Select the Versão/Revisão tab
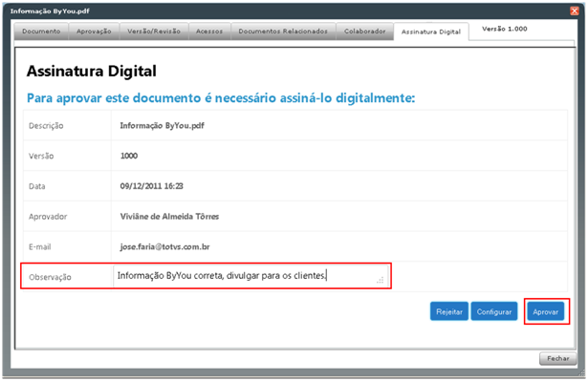Screen dimensions: 588x381 tap(154, 32)
